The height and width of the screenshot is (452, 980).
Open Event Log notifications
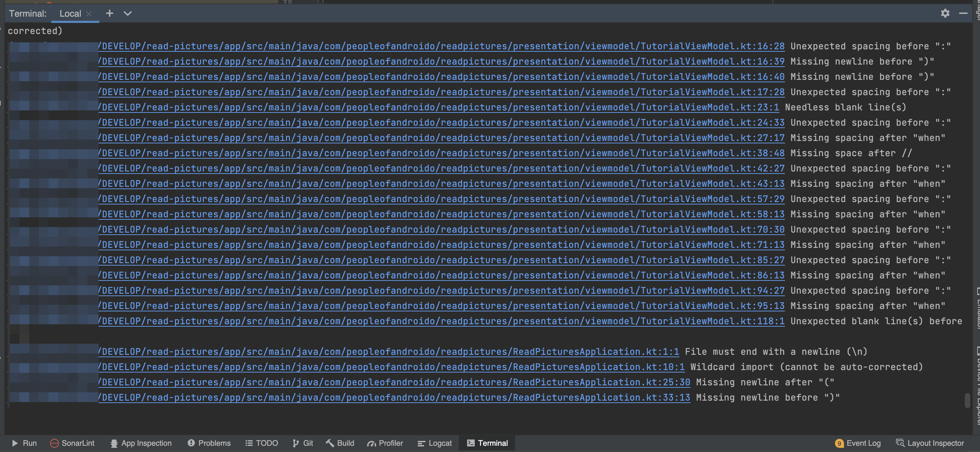[858, 443]
